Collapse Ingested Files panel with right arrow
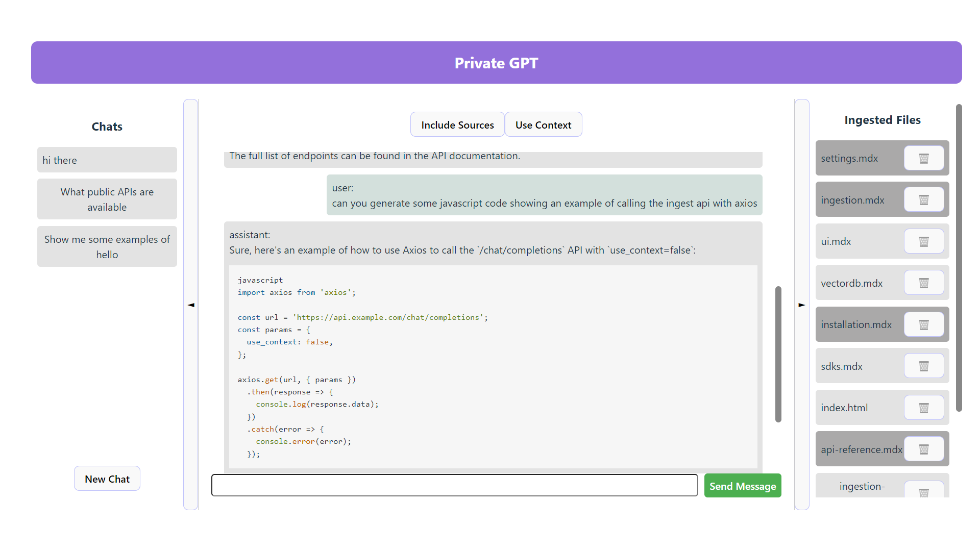 click(x=802, y=305)
